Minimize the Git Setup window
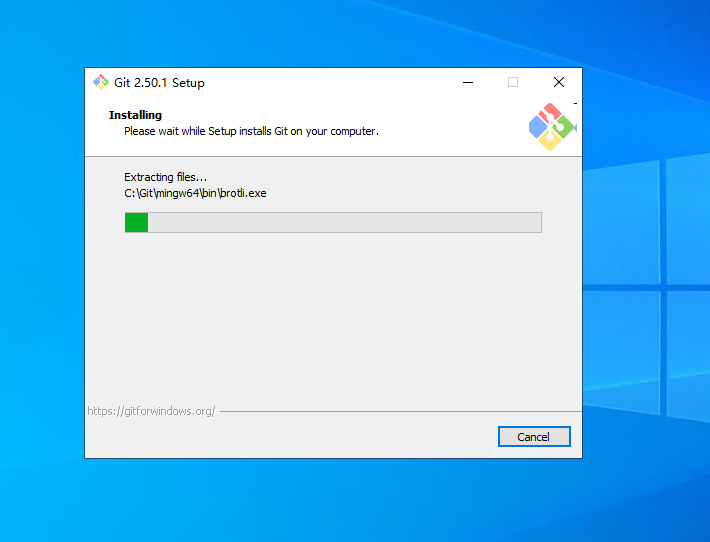Viewport: 710px width, 542px height. pyautogui.click(x=468, y=82)
